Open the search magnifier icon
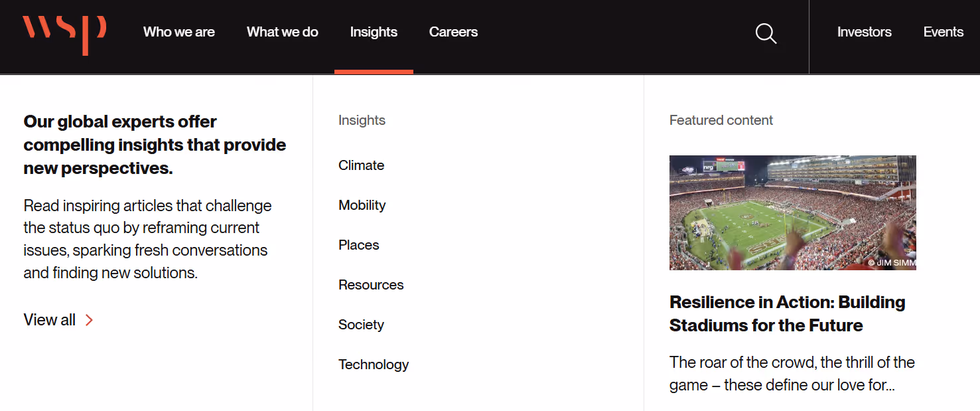The image size is (980, 411). tap(765, 33)
